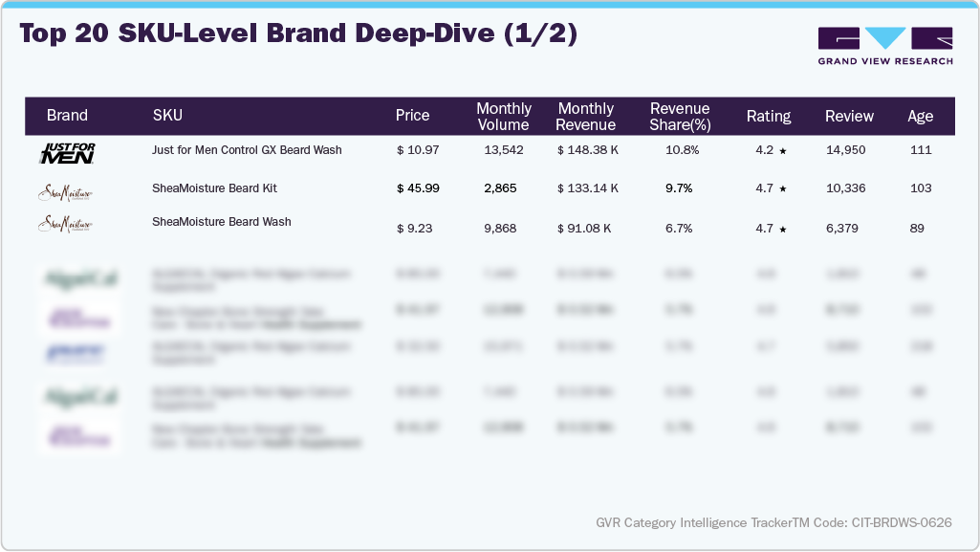Click the age value 103
980x552 pixels.
[x=921, y=188]
